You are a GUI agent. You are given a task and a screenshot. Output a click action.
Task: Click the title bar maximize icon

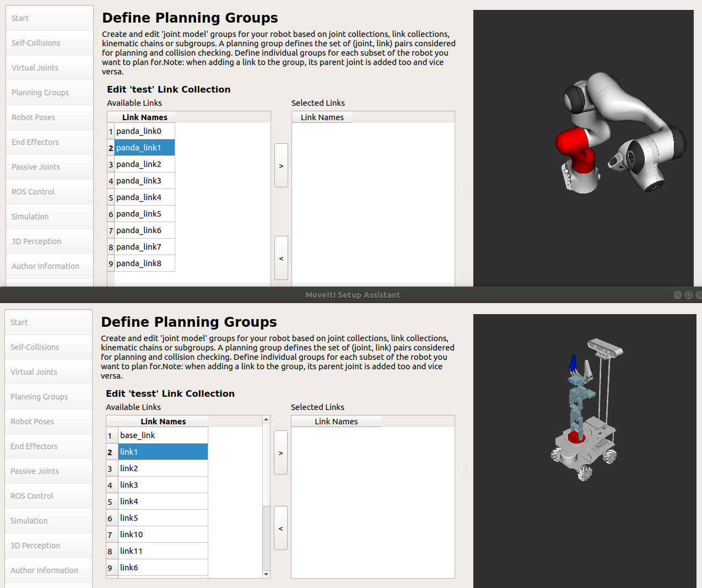pyautogui.click(x=688, y=295)
